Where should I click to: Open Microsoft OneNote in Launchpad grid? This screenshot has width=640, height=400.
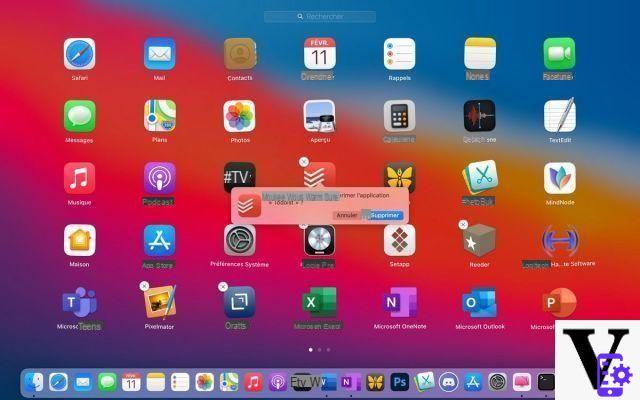click(400, 302)
